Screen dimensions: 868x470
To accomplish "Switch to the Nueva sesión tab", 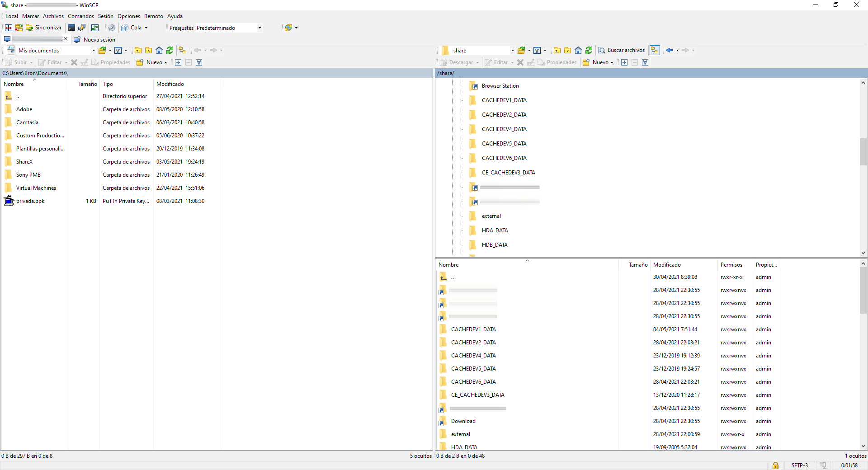I will tap(94, 39).
